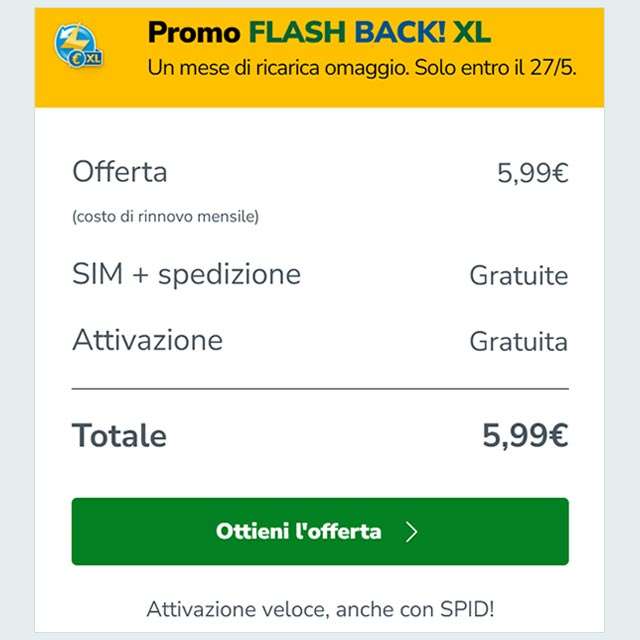Click the green FLASH text in banner
This screenshot has height=640, width=640.
[294, 33]
